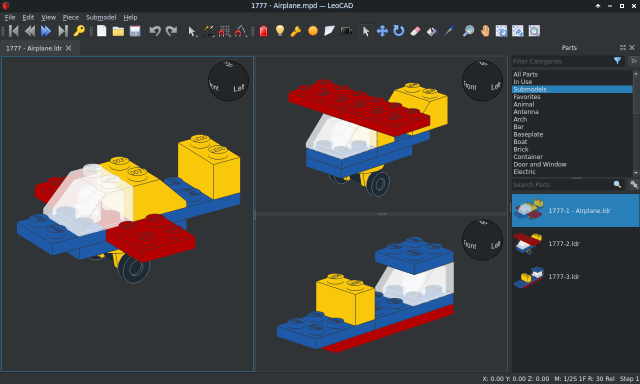The width and height of the screenshot is (640, 384).
Task: Select the Rotate tool
Action: tap(399, 31)
